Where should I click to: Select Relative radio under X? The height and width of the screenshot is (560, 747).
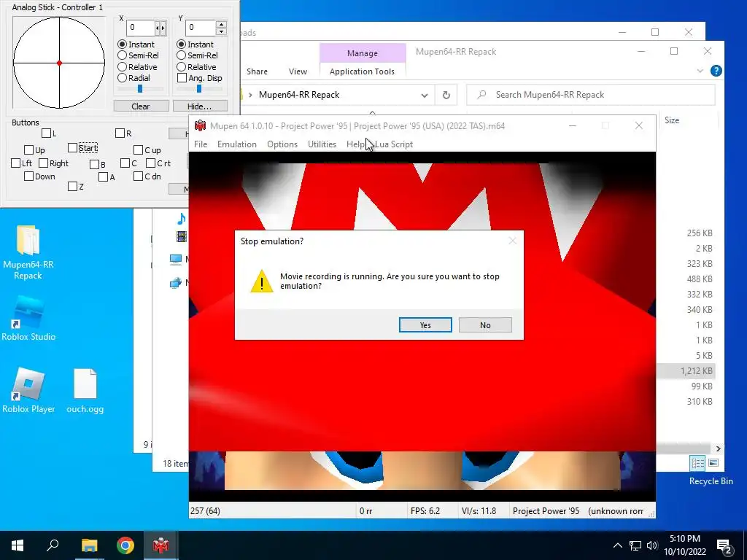tap(122, 66)
